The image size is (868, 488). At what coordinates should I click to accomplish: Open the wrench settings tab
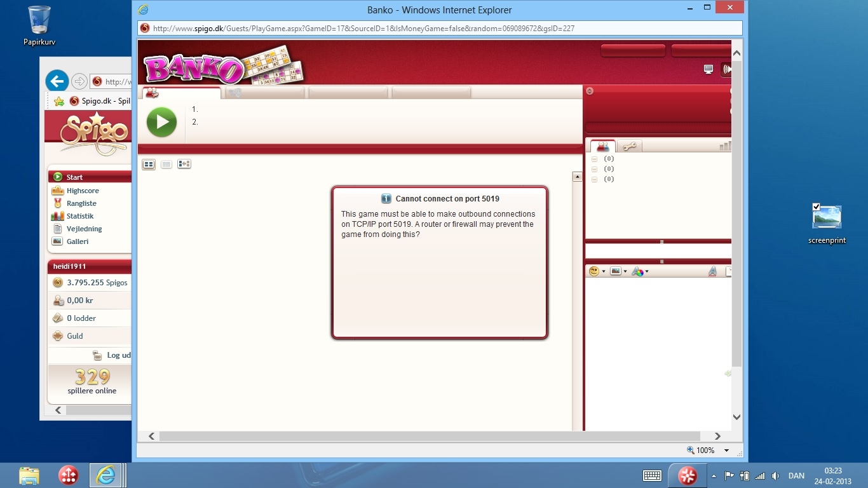pyautogui.click(x=629, y=146)
